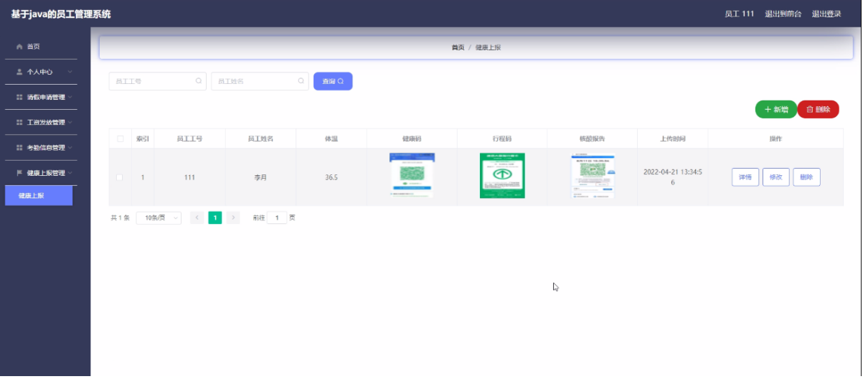Click 删除 in employee 111's row
The height and width of the screenshot is (379, 868).
[806, 177]
